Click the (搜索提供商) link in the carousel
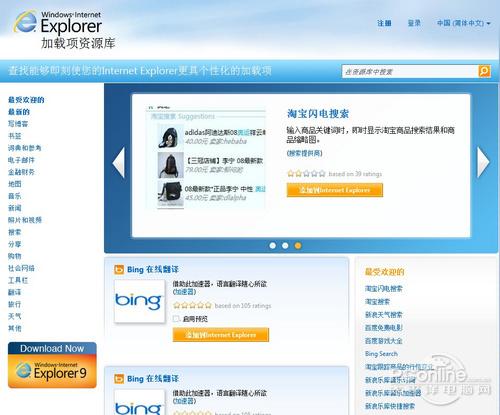This screenshot has width=500, height=415. point(304,153)
